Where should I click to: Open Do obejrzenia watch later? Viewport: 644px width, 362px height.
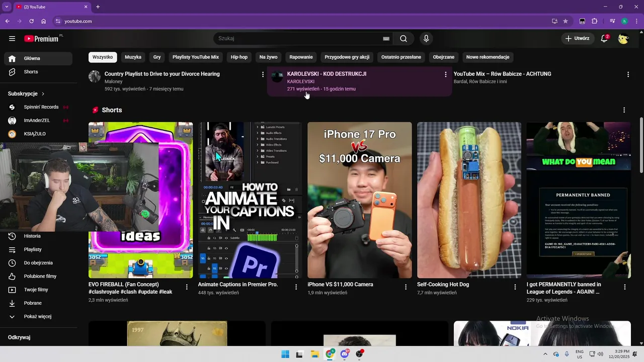click(x=38, y=263)
